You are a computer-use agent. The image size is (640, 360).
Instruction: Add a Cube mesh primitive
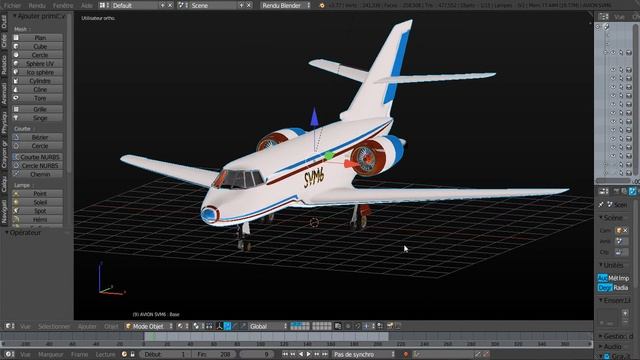pos(38,47)
